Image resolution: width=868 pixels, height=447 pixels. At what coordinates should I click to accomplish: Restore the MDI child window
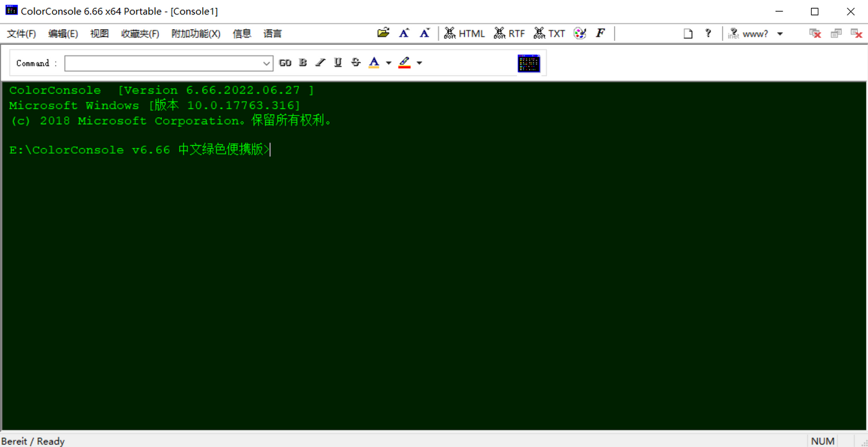click(x=836, y=33)
